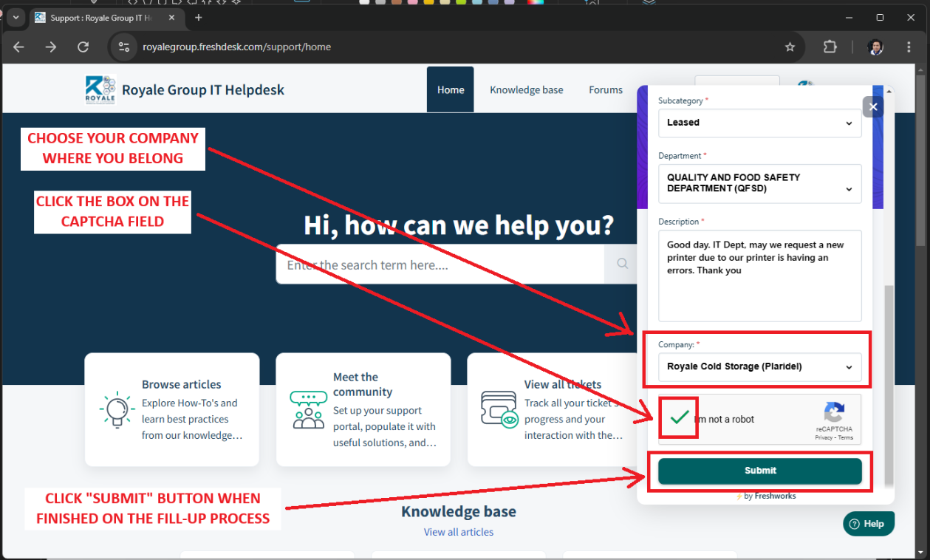
Task: Click the search term input field
Action: [440, 264]
